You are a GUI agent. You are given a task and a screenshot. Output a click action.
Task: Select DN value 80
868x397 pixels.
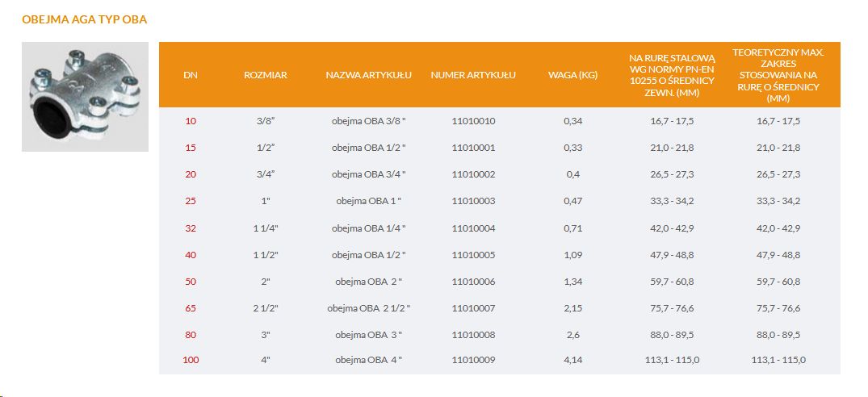coord(191,335)
